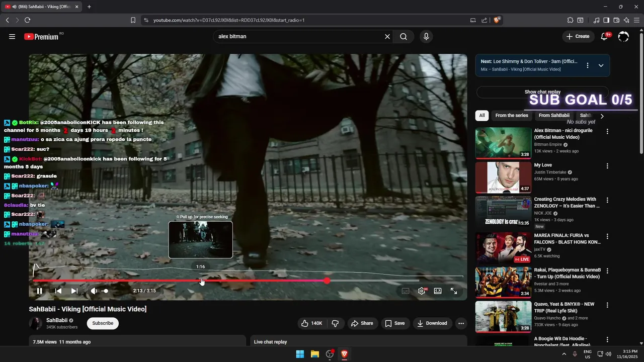Screen dimensions: 644x362
Task: Click SahBabii channel avatar
Action: 36,323
